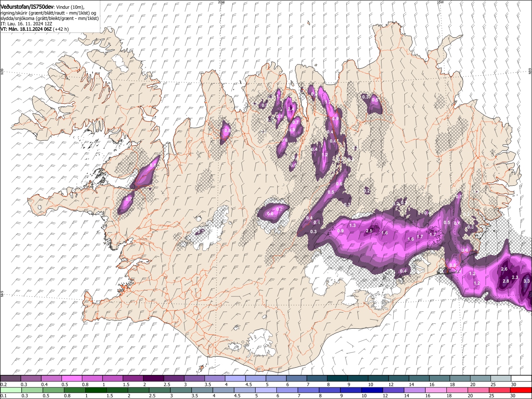Viewport: 532px width, 399px height.
Task: Click the dark mauve 0.2–0.3 snow legend swatch
Action: [x=10, y=378]
